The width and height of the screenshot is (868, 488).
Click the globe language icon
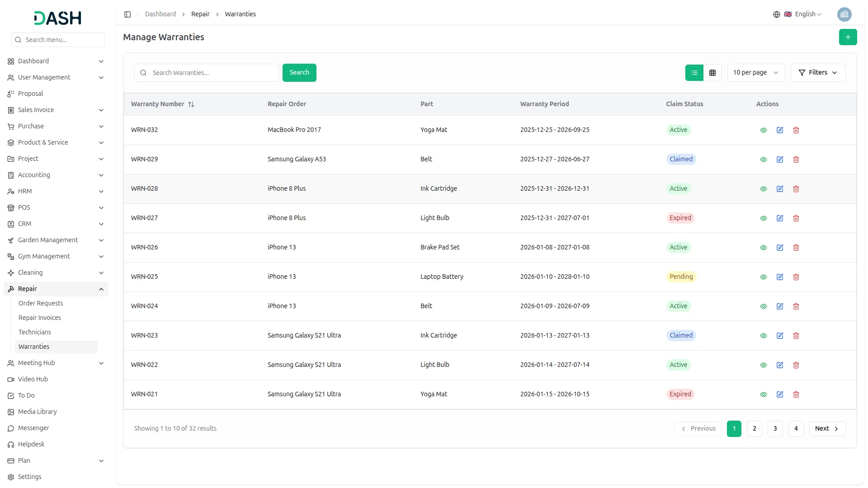[776, 14]
